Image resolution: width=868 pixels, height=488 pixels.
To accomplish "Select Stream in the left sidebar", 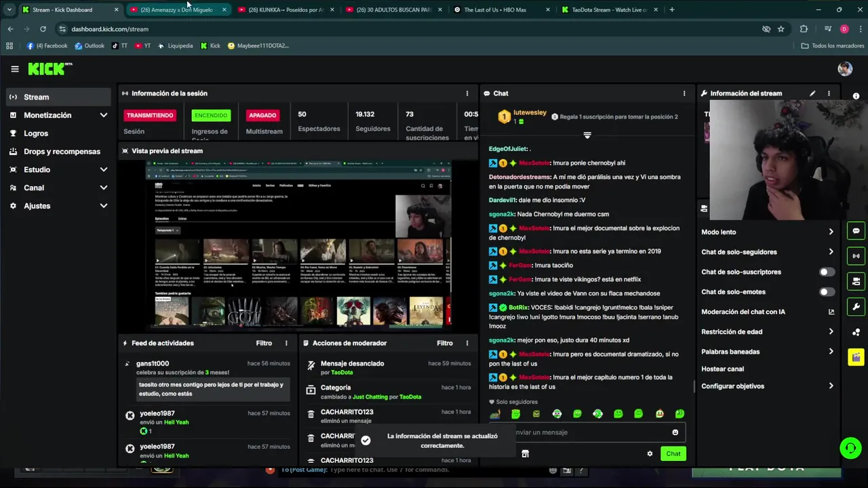I will pyautogui.click(x=58, y=97).
